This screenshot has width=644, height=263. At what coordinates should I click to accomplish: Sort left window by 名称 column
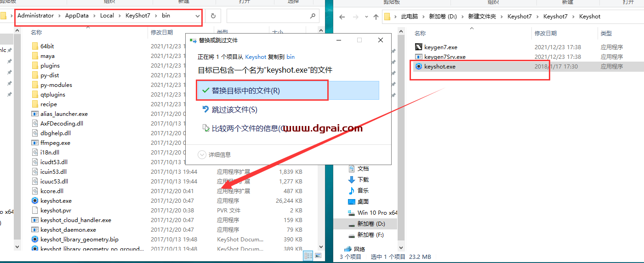(x=36, y=33)
